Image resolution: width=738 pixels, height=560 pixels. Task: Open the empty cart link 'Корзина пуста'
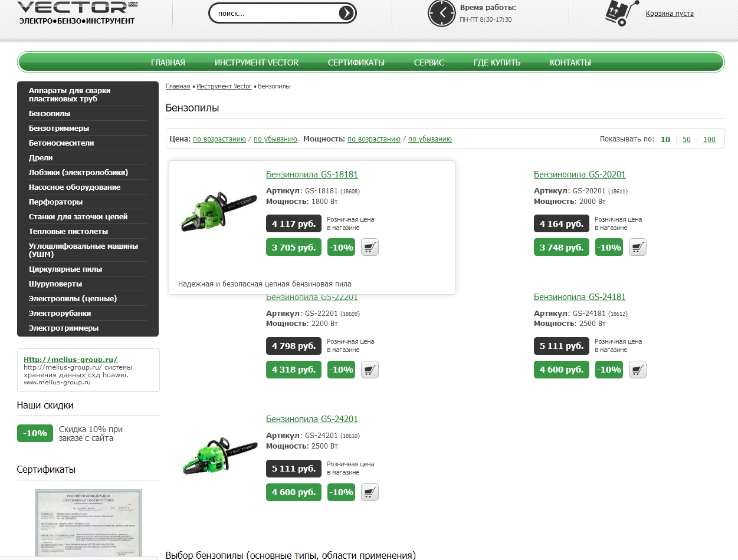pyautogui.click(x=670, y=13)
